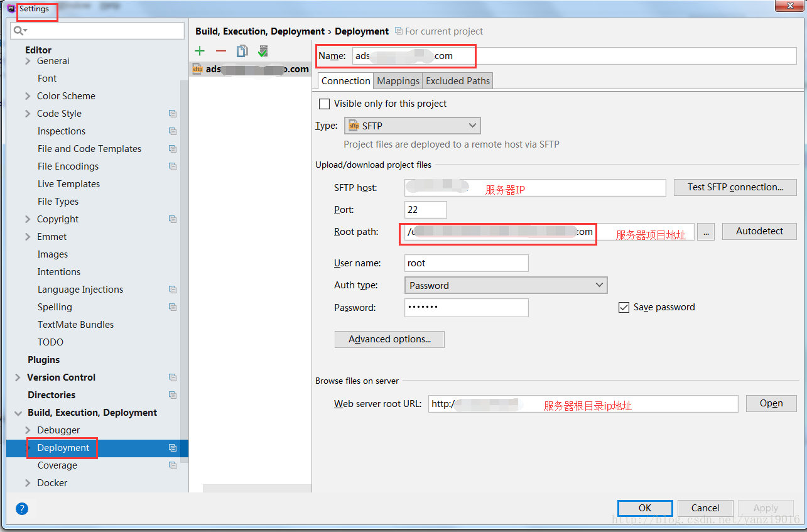Click the SFTP host field
This screenshot has height=532, width=807.
pyautogui.click(x=535, y=188)
